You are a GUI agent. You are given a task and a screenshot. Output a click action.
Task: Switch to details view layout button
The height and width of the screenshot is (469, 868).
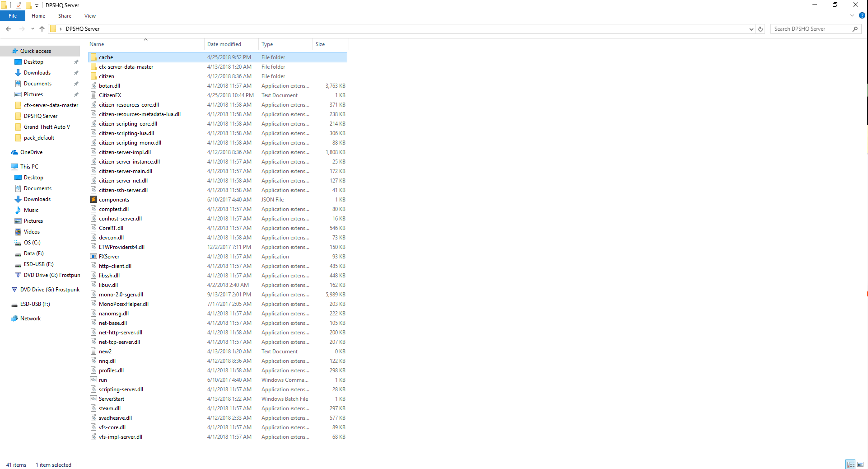[850, 464]
